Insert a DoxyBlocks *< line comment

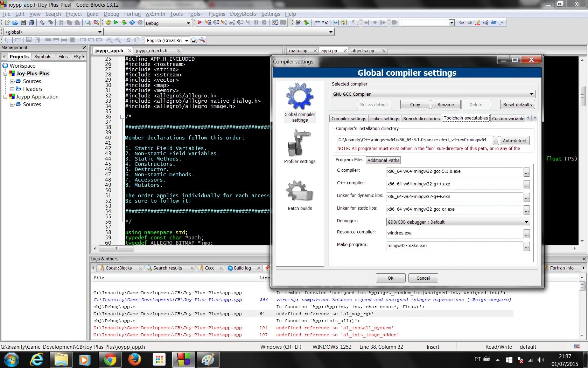click(325, 23)
